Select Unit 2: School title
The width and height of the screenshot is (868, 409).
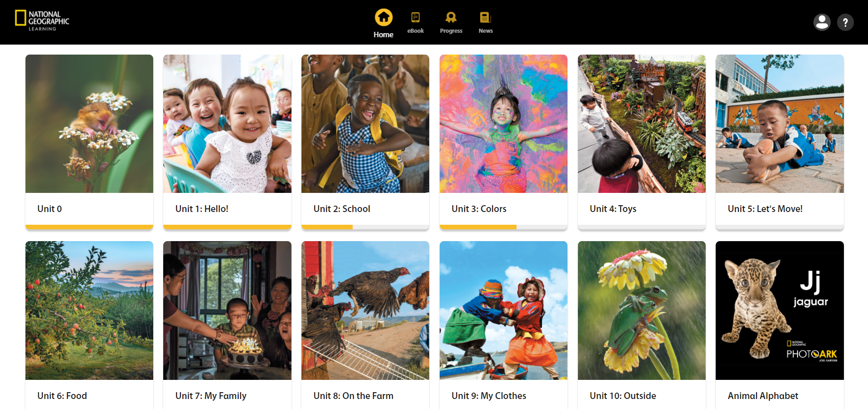342,209
